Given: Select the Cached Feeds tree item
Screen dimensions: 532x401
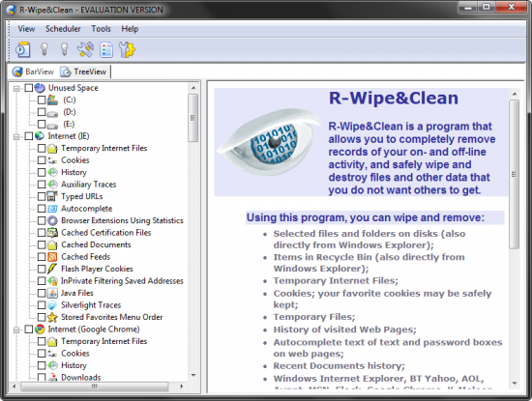Looking at the screenshot, I should coord(85,257).
